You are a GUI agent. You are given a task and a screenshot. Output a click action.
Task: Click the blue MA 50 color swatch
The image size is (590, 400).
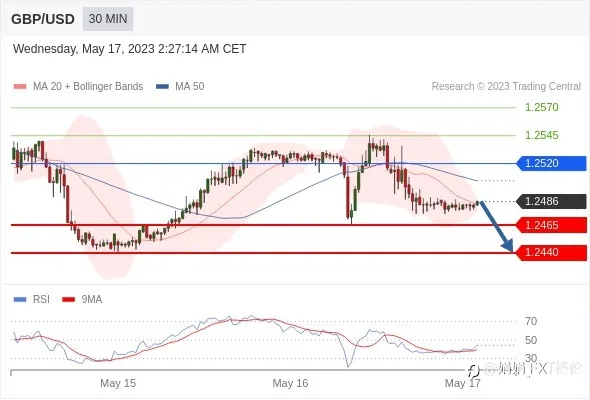[x=163, y=87]
